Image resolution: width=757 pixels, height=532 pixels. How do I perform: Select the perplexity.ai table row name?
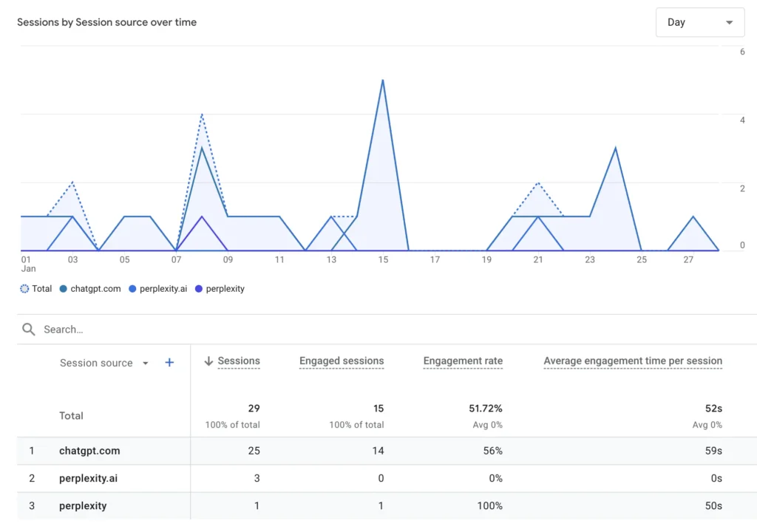click(x=88, y=478)
